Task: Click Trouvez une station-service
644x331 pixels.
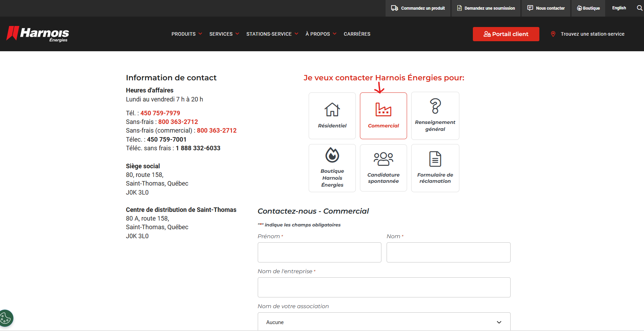Action: click(592, 34)
